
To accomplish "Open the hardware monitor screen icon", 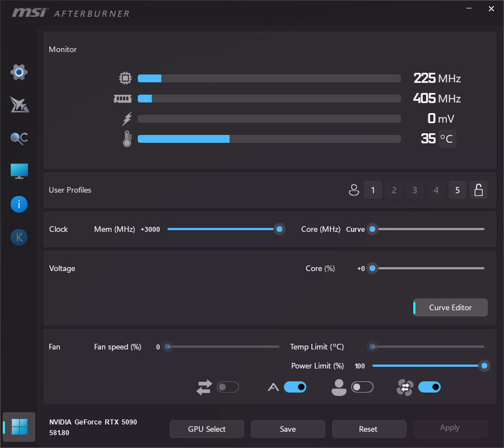I will [19, 171].
